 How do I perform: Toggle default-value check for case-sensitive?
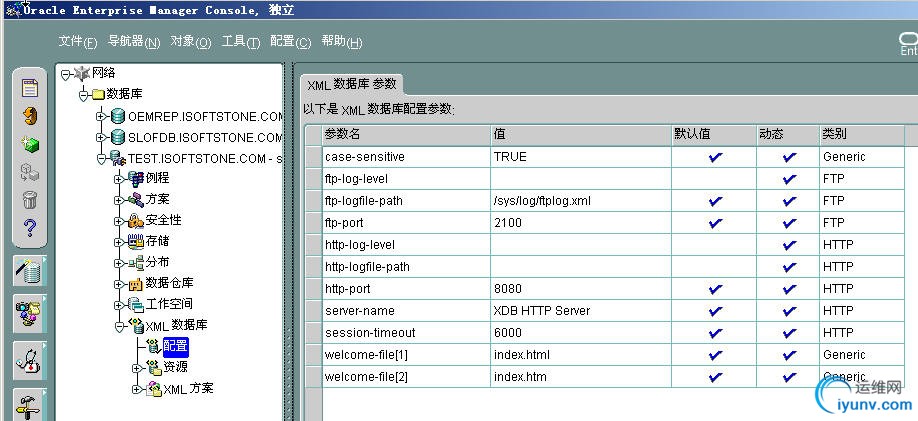[x=715, y=157]
